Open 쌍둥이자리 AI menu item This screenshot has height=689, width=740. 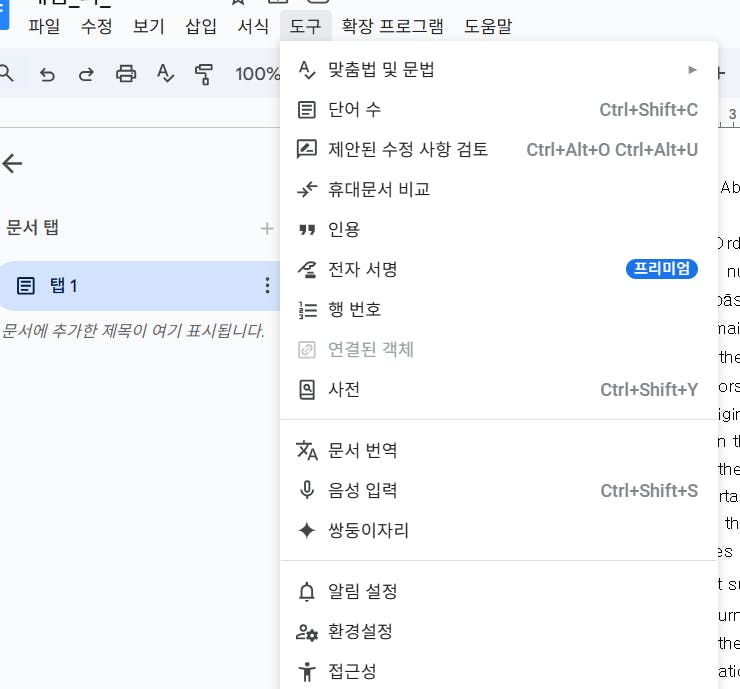(498, 530)
